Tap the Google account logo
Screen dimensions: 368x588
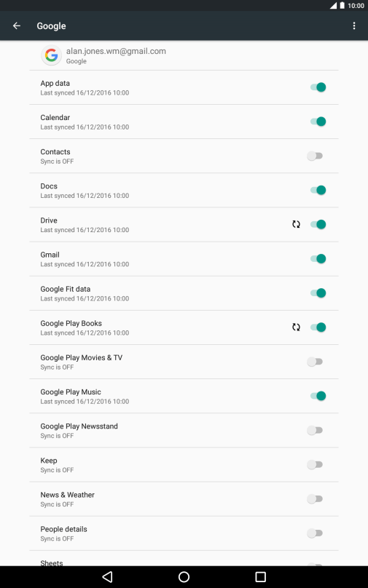tap(52, 55)
